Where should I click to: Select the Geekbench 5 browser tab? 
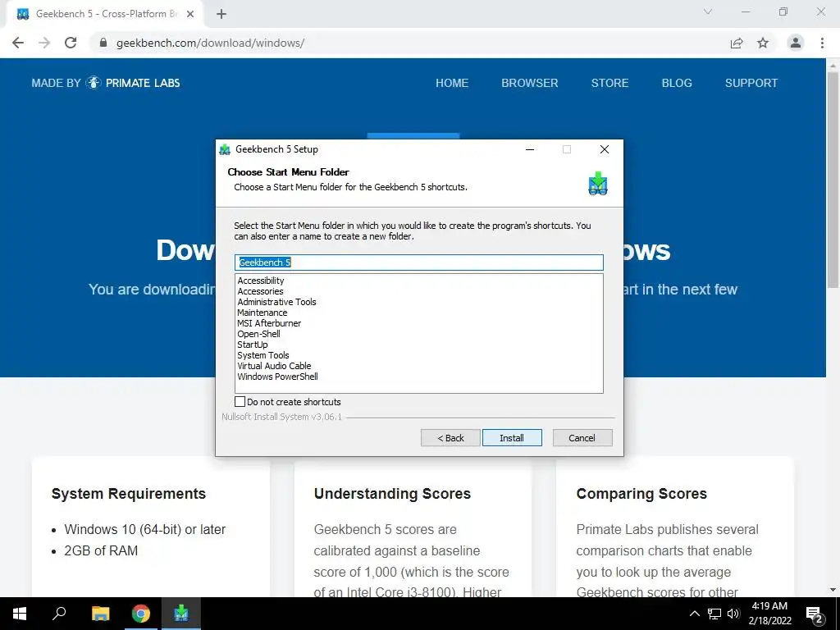coord(105,14)
